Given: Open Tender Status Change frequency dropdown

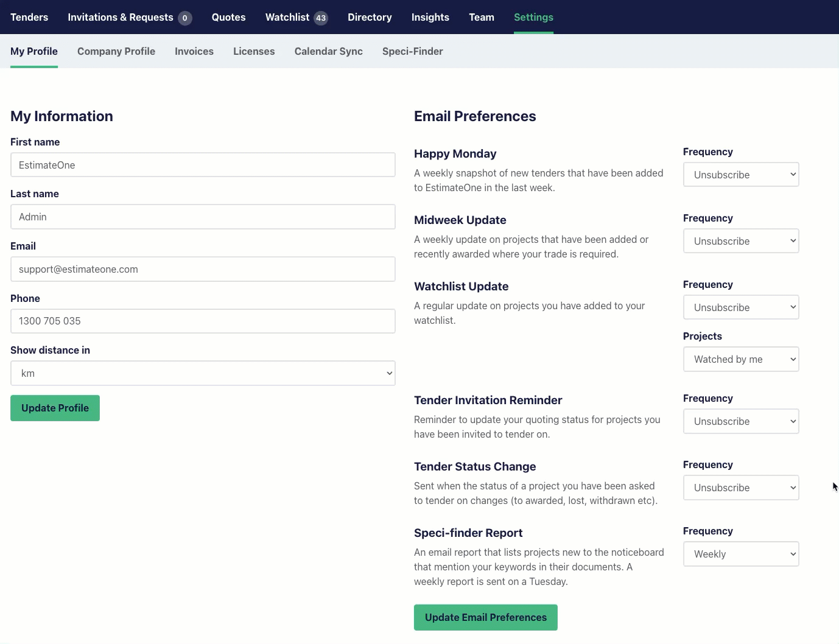Looking at the screenshot, I should [x=741, y=488].
